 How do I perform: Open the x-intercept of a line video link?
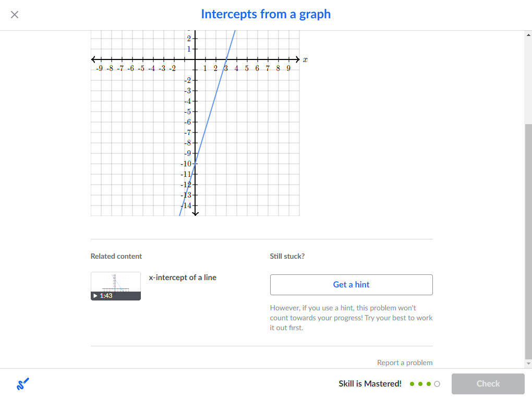tap(183, 277)
